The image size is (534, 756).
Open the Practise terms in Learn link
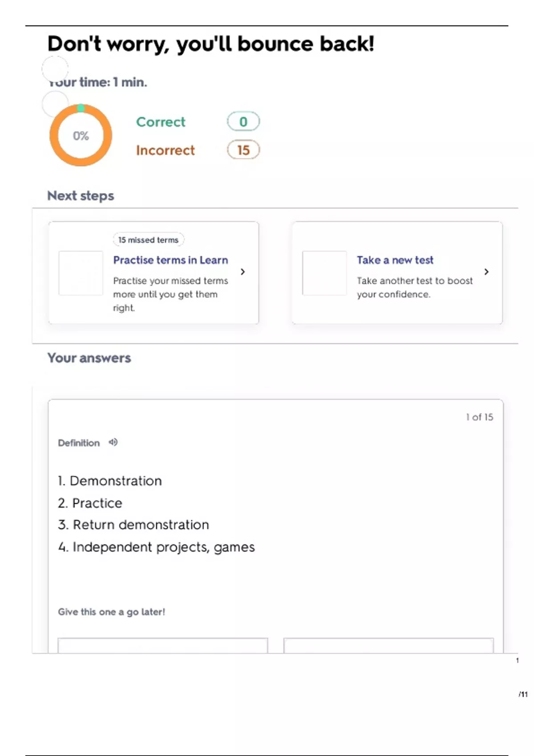pyautogui.click(x=170, y=260)
